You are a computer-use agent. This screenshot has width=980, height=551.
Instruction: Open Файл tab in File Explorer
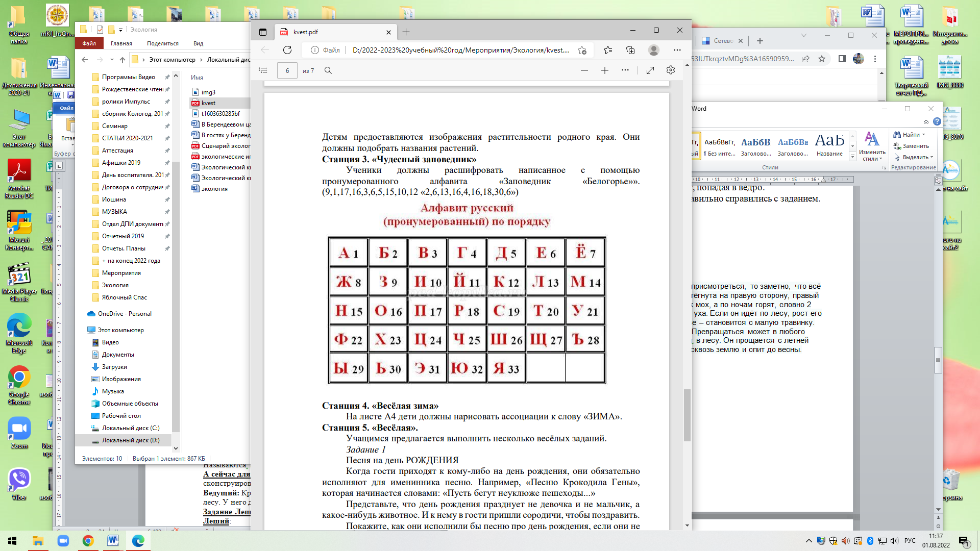pyautogui.click(x=89, y=43)
